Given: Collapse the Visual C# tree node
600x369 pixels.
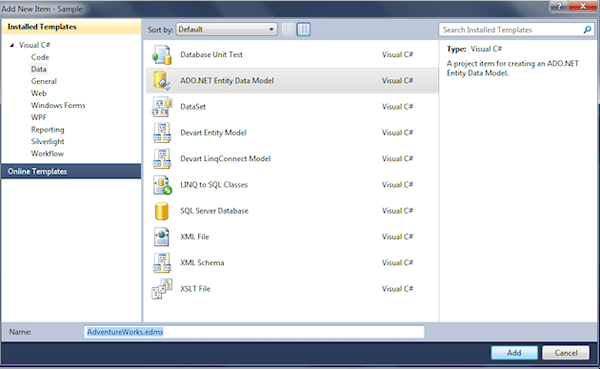Looking at the screenshot, I should click(12, 45).
